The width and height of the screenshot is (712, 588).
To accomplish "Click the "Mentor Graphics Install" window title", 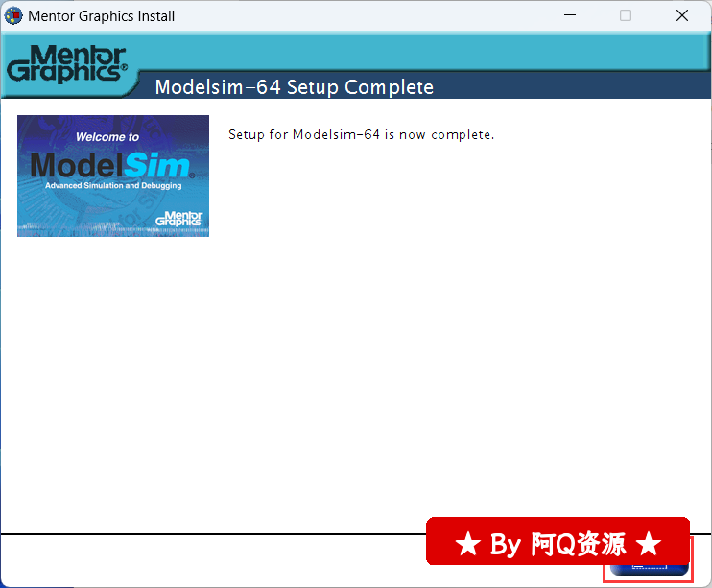I will 102,16.
